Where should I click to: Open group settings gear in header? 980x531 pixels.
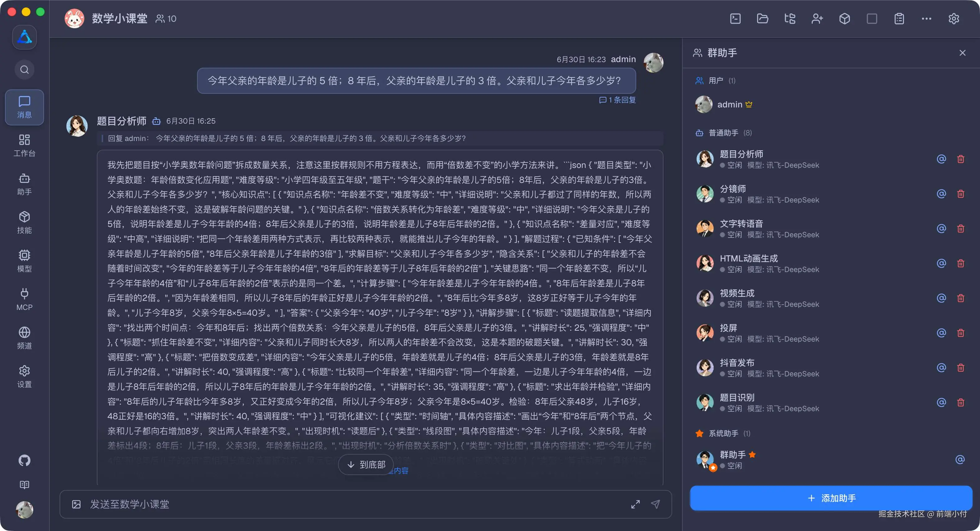pyautogui.click(x=954, y=19)
